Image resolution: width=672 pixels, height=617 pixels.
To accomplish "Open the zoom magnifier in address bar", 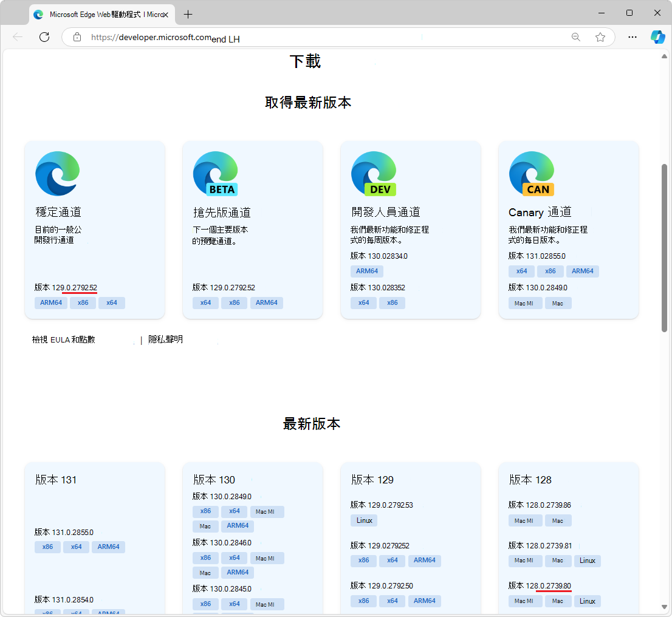I will [x=575, y=37].
